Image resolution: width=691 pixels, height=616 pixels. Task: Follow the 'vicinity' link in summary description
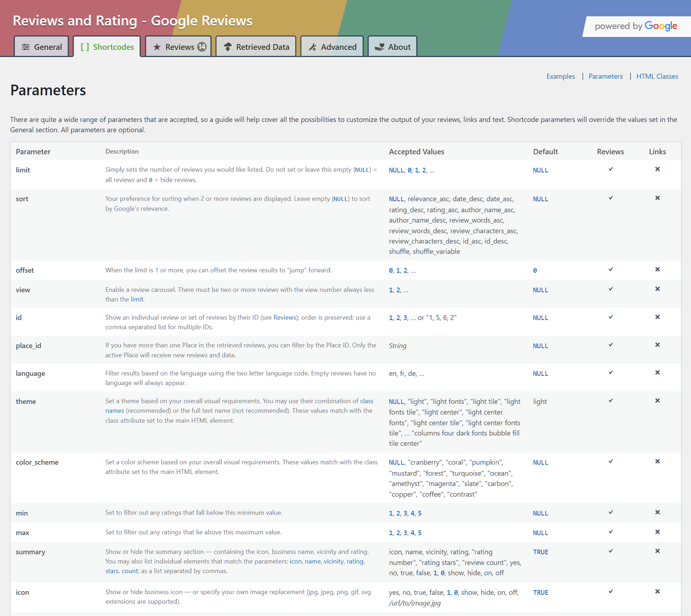(334, 562)
